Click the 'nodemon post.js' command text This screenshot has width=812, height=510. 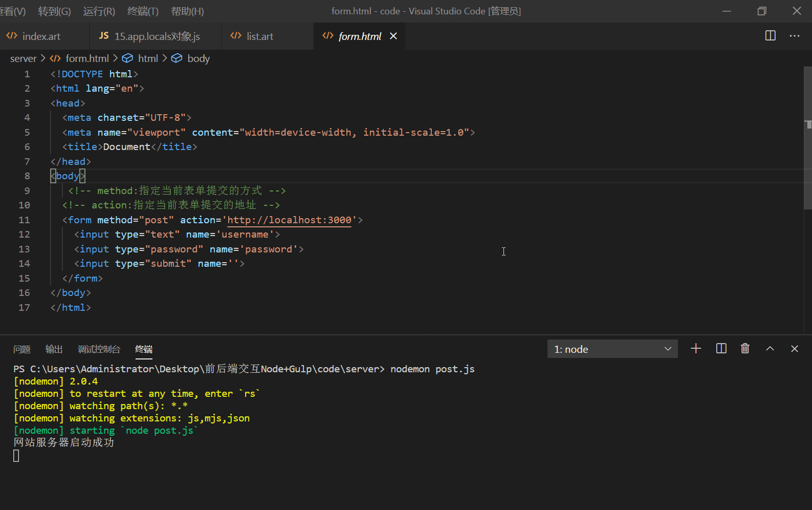(432, 369)
